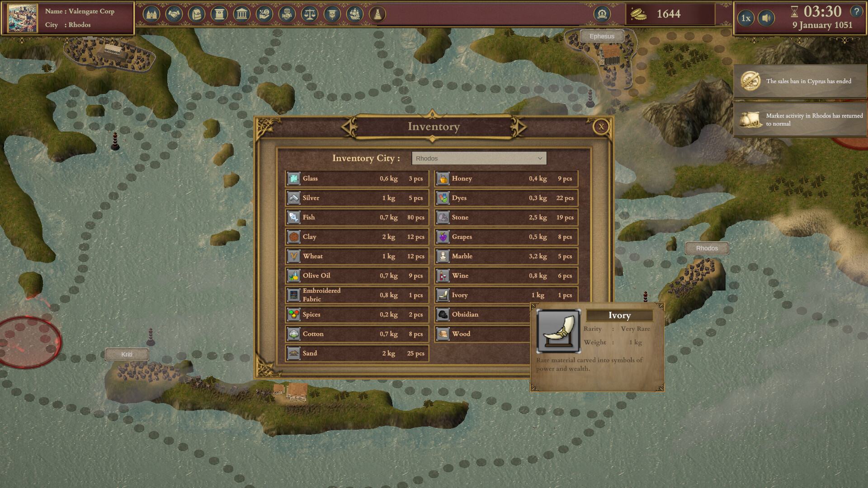This screenshot has width=868, height=488.
Task: Expand the Inventory City dropdown
Action: coord(479,158)
